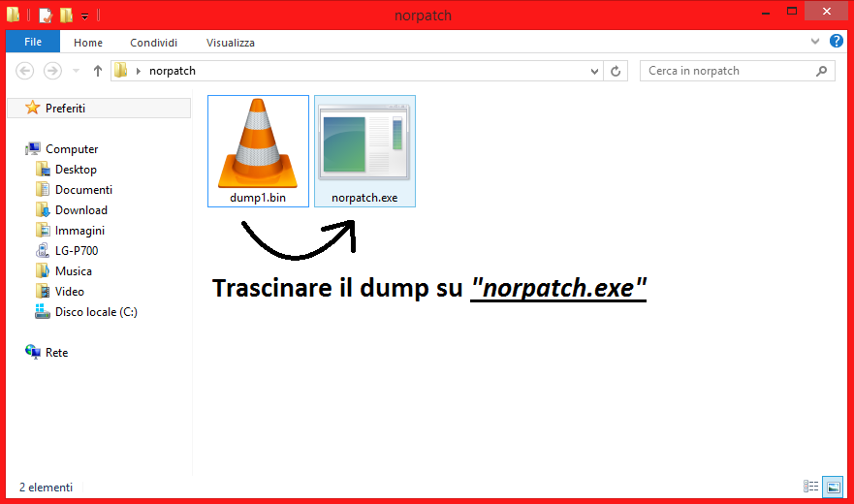Focus the Cerca in norpatch search box
Image resolution: width=854 pixels, height=504 pixels.
pyautogui.click(x=738, y=71)
